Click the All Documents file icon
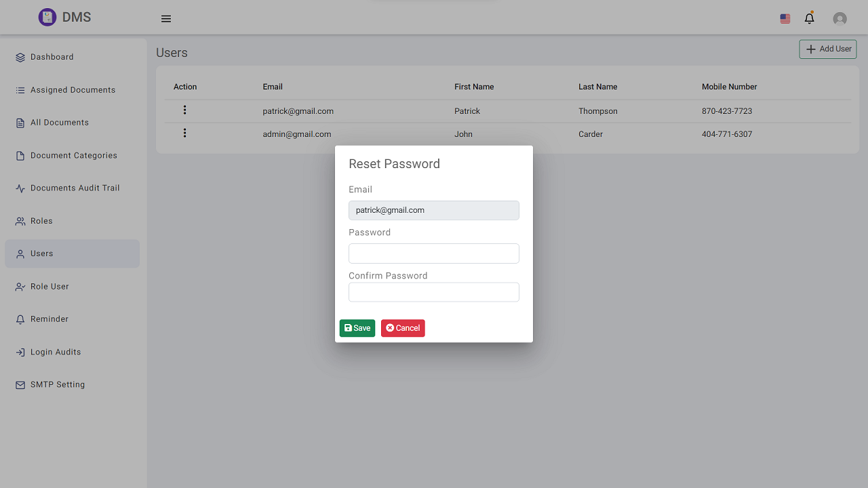Image resolution: width=868 pixels, height=488 pixels. 20,123
